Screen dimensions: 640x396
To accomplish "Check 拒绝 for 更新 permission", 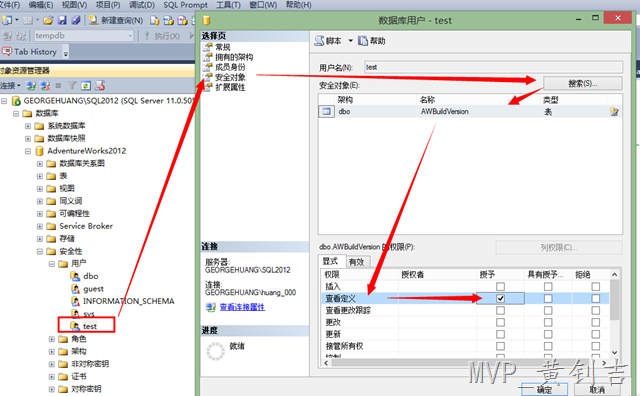I will point(596,334).
